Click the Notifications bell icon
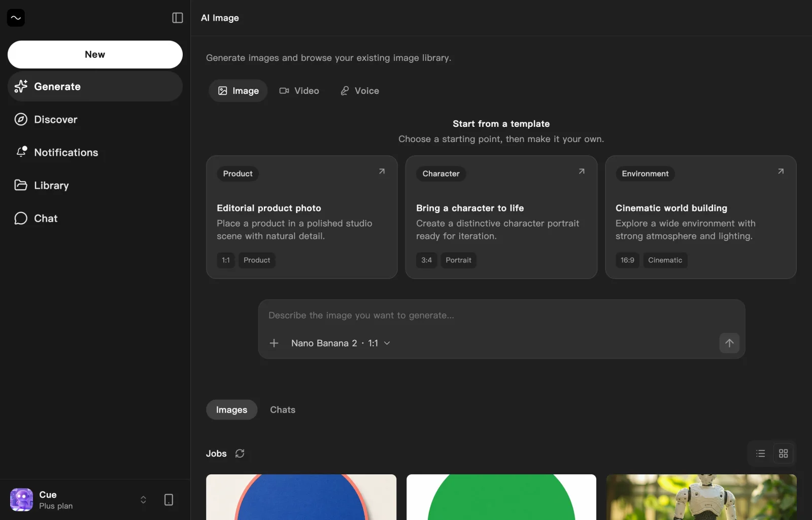The height and width of the screenshot is (520, 812). 21,152
